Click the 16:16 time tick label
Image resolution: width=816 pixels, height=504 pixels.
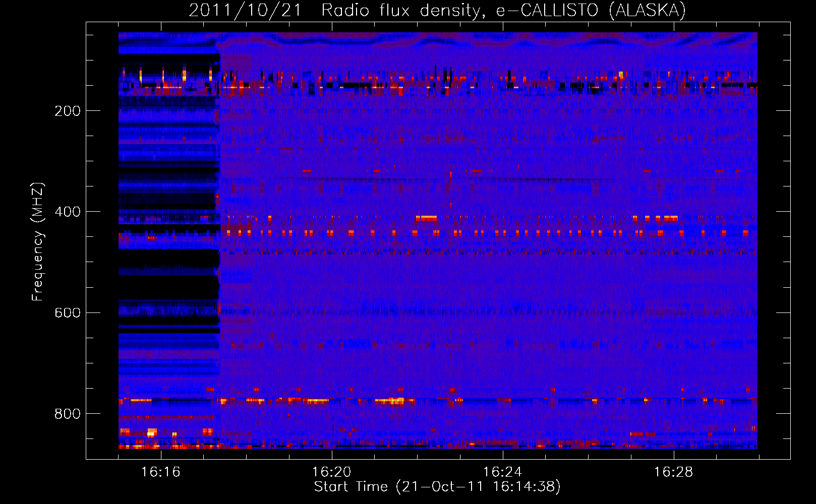(160, 472)
